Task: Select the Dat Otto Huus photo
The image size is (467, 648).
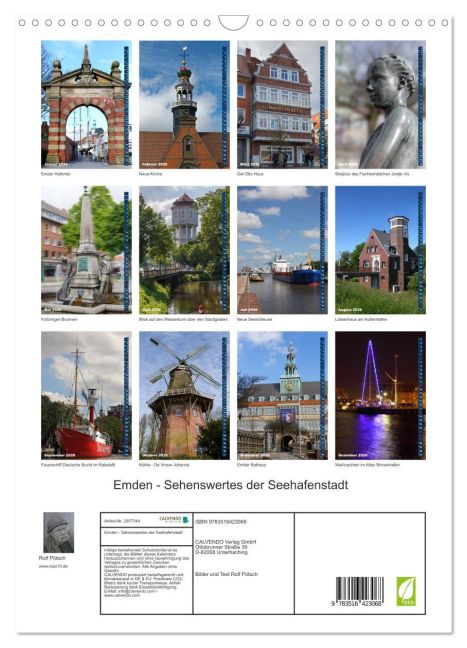Action: click(282, 105)
